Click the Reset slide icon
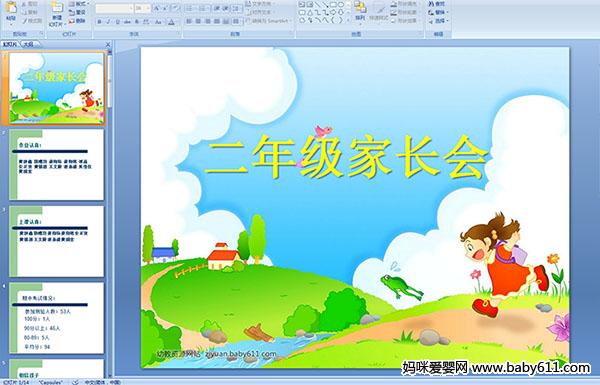Screen dimensions: 600x385 [77, 12]
